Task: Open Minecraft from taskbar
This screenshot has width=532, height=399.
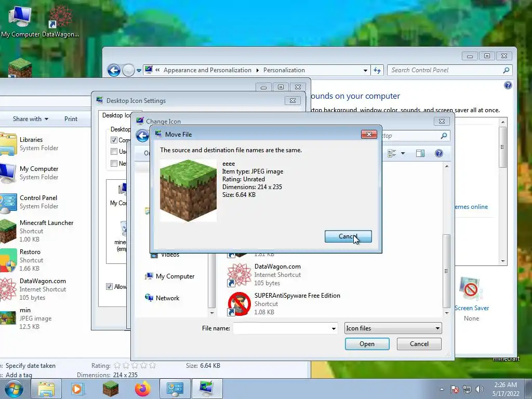Action: tap(110, 389)
